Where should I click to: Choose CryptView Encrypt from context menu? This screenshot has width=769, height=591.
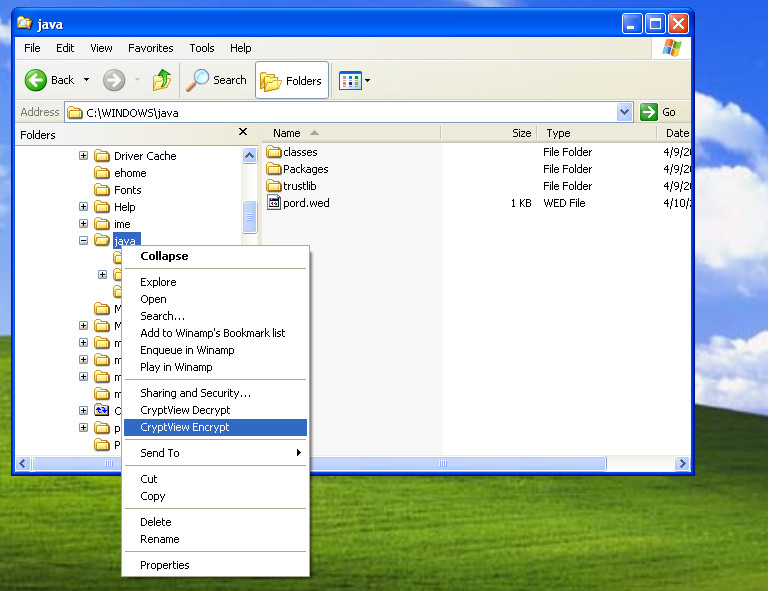tap(185, 427)
